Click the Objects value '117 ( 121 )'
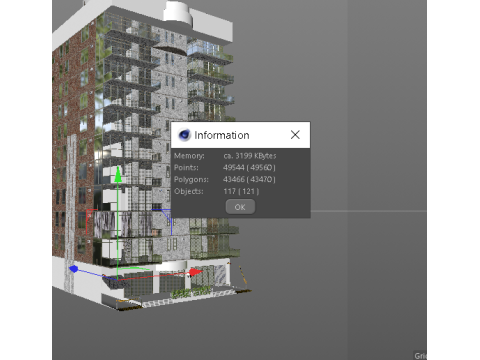This screenshot has height=360, width=480. [x=241, y=191]
